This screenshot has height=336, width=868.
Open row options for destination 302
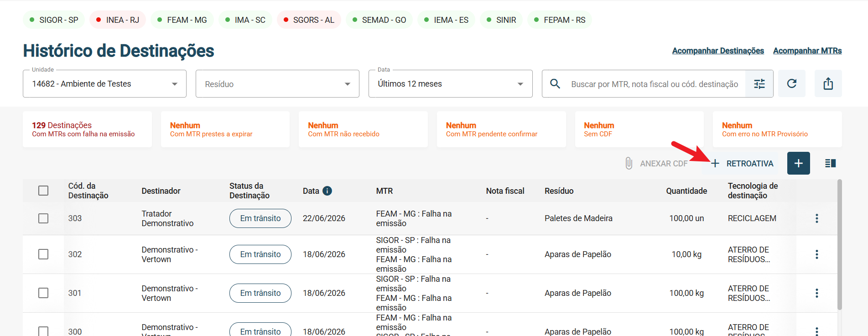point(817,254)
